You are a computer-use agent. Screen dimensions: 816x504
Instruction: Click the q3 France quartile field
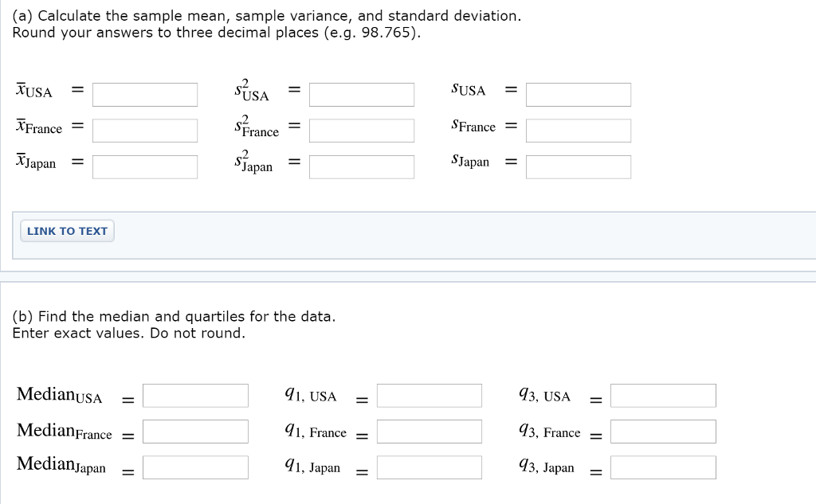click(663, 431)
